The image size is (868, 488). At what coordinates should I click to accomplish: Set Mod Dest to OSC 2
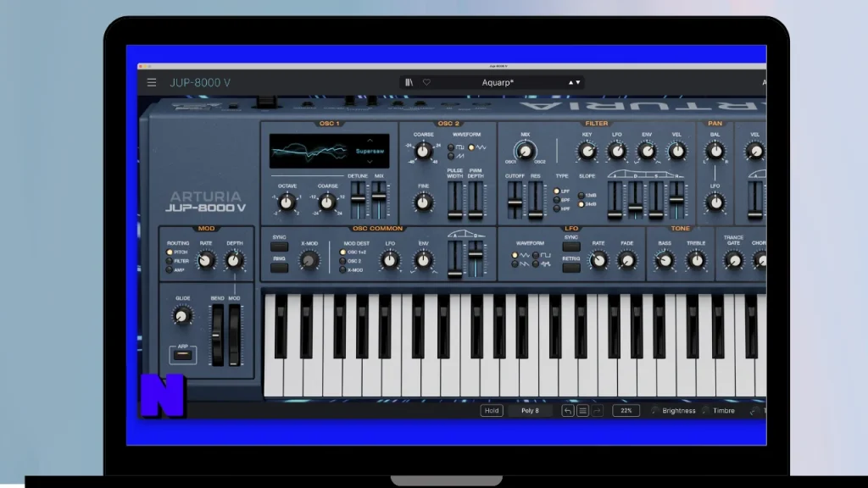pos(342,261)
